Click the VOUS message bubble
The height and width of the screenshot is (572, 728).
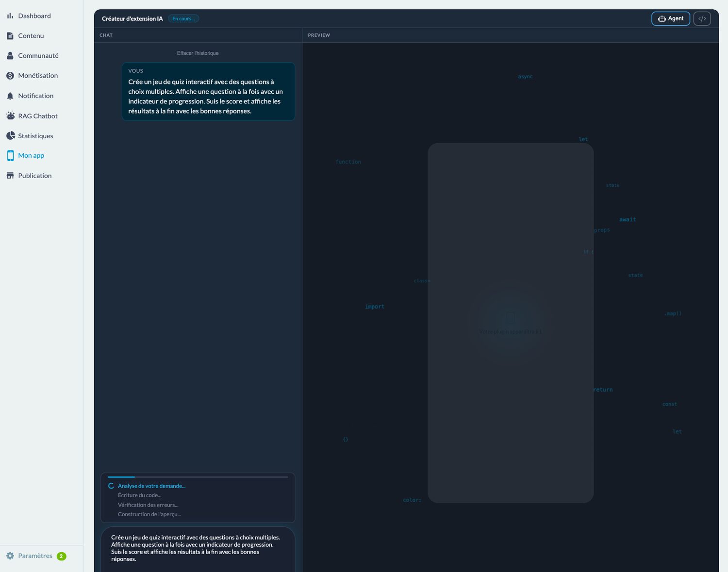pos(208,91)
